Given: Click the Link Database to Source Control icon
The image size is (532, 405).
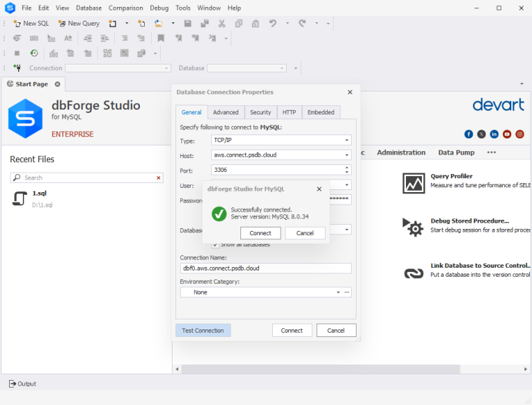Looking at the screenshot, I should [x=414, y=272].
